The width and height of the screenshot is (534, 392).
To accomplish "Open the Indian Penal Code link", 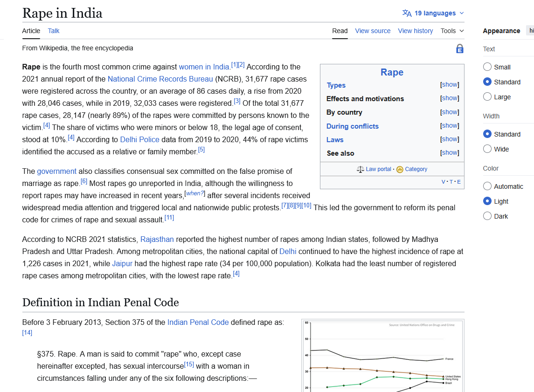I will pyautogui.click(x=198, y=322).
